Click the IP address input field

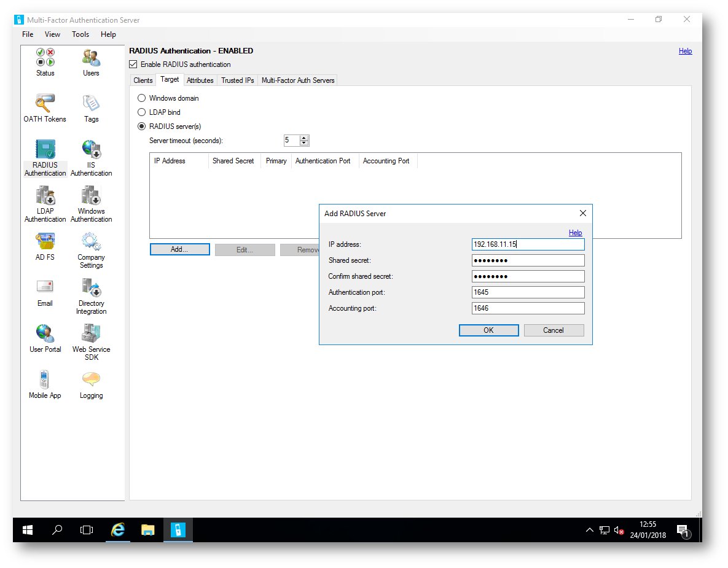[x=528, y=244]
